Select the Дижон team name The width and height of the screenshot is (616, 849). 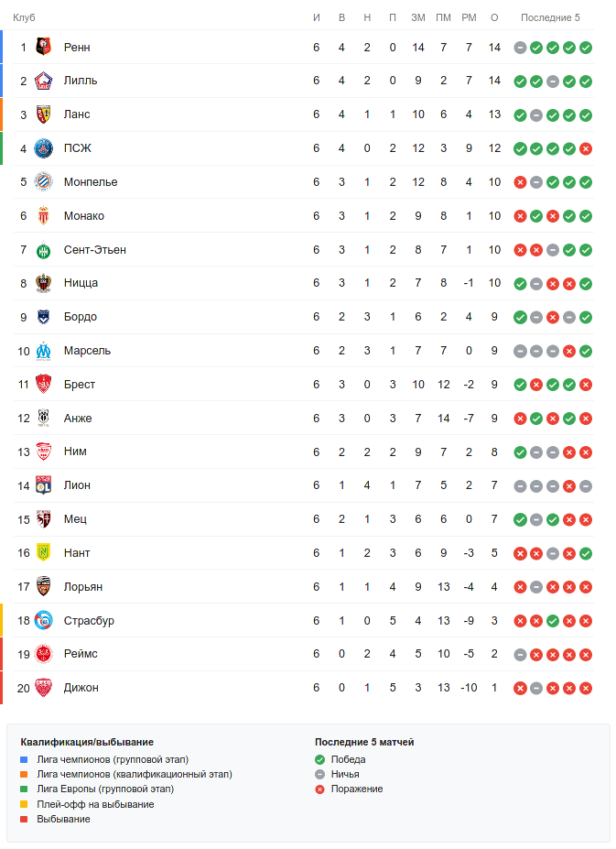coord(81,688)
